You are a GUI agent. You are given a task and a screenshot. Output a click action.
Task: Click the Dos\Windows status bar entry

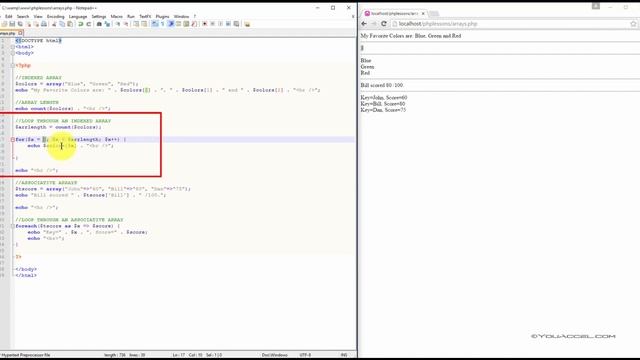click(274, 355)
